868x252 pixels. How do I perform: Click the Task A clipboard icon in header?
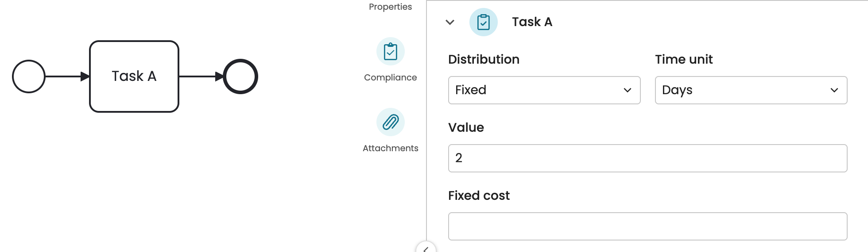483,22
